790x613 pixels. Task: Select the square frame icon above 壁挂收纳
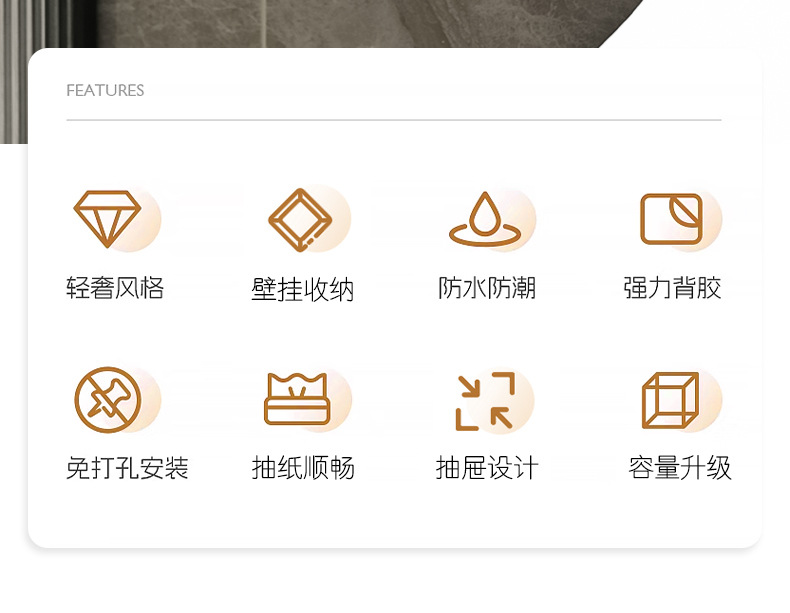[x=300, y=220]
